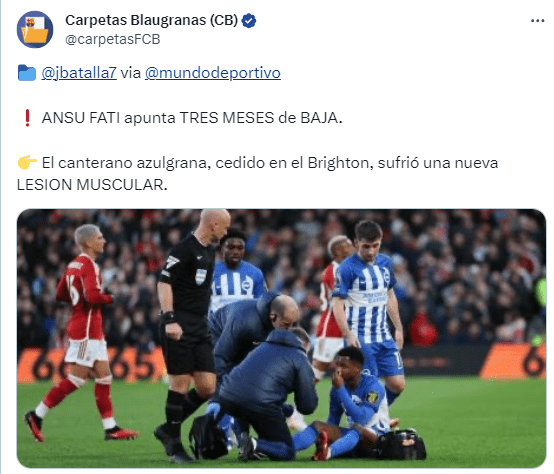Screen dimensions: 554x474
Task: Click the Carpetas Blaugranas profile avatar
Action: tap(35, 29)
